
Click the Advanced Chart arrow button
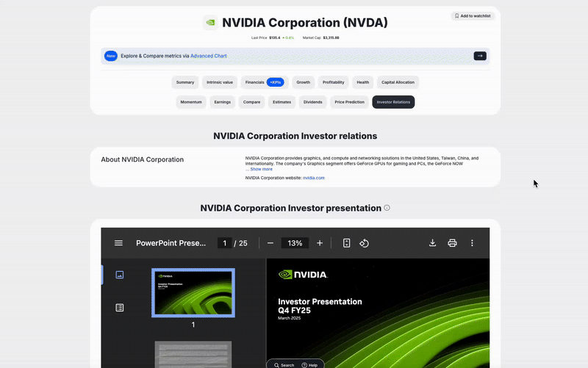[x=480, y=56]
